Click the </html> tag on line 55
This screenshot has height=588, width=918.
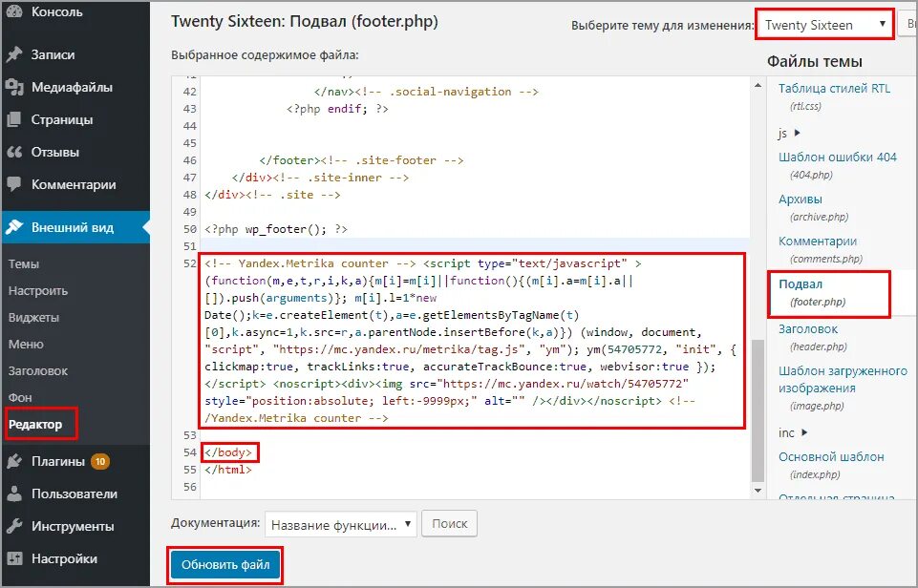tap(227, 470)
